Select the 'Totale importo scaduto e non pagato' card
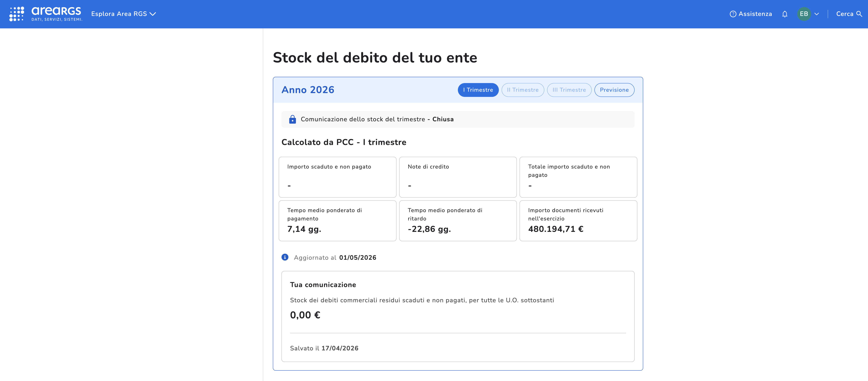The image size is (868, 381). [x=578, y=177]
